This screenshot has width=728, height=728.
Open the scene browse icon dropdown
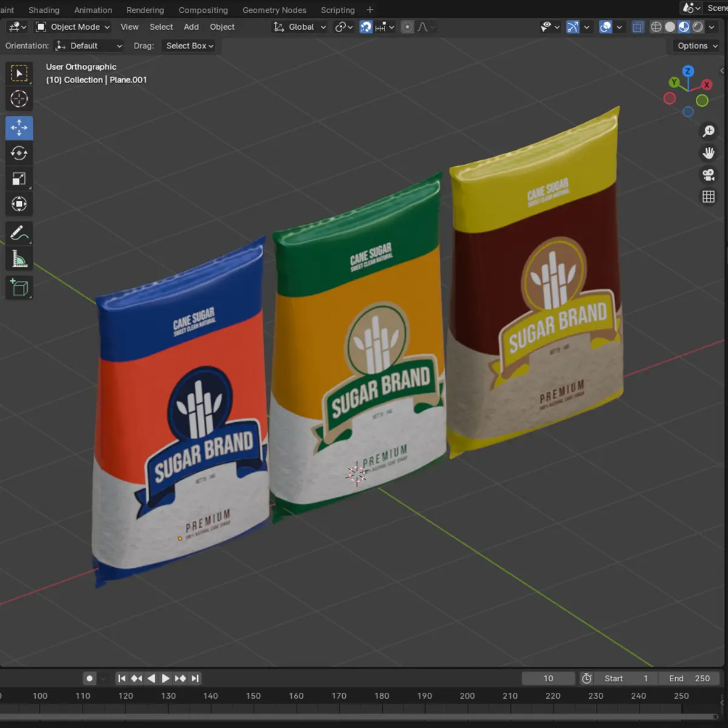coord(692,8)
